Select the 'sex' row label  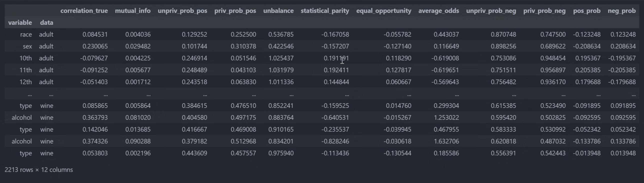pyautogui.click(x=27, y=46)
